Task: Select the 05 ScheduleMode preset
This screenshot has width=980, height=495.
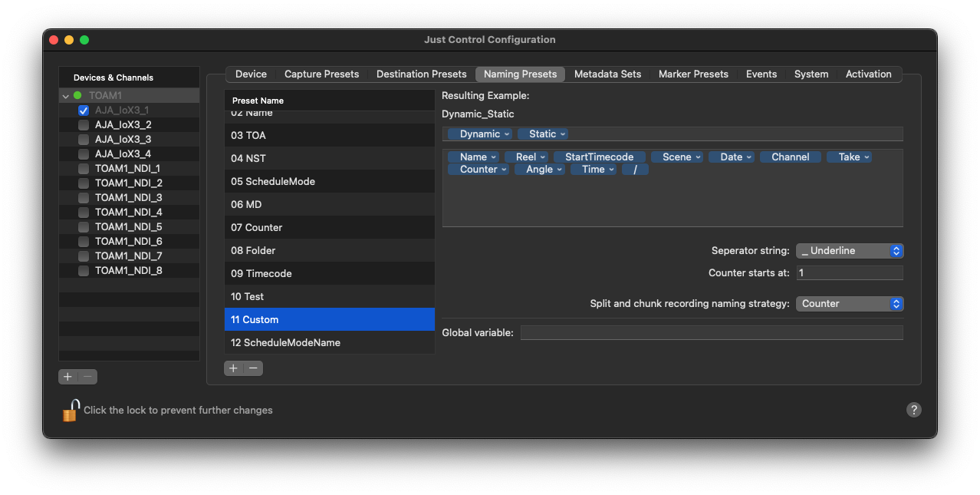Action: (x=330, y=181)
